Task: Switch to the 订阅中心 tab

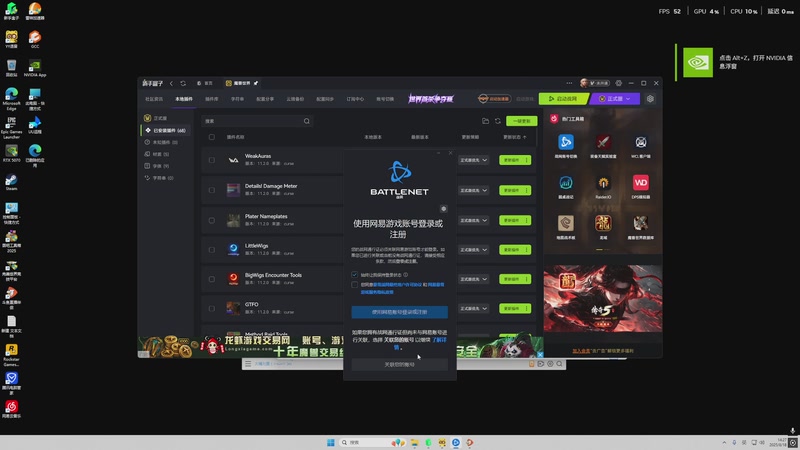Action: coord(355,99)
